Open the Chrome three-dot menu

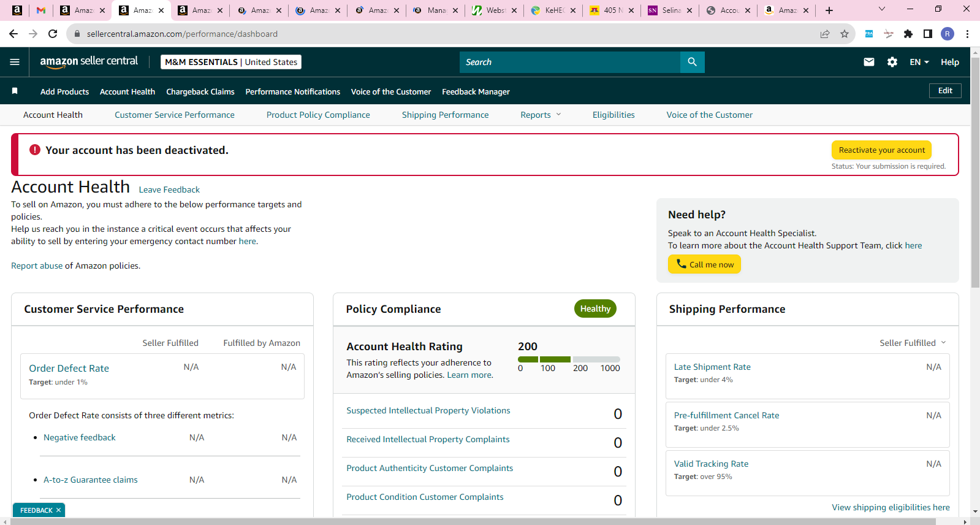(967, 34)
